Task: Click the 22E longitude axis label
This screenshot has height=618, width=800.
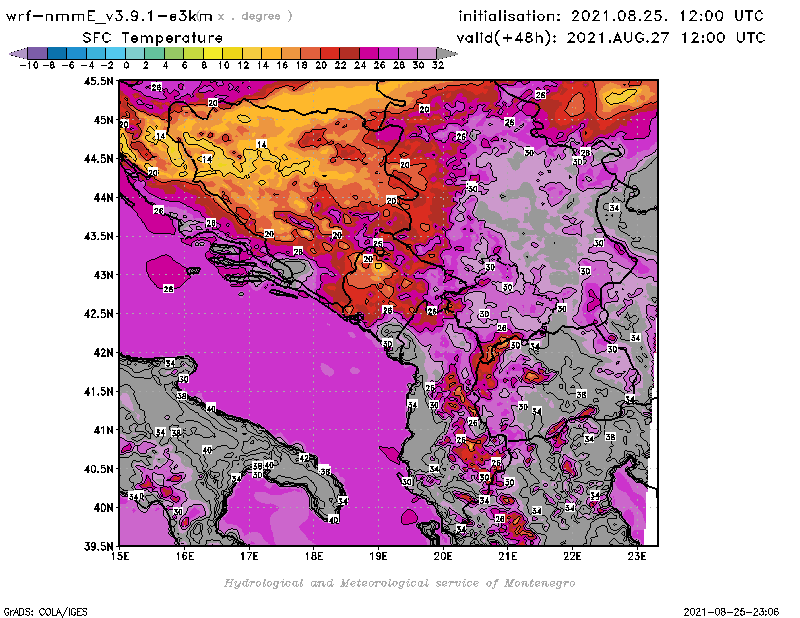Action: point(572,556)
